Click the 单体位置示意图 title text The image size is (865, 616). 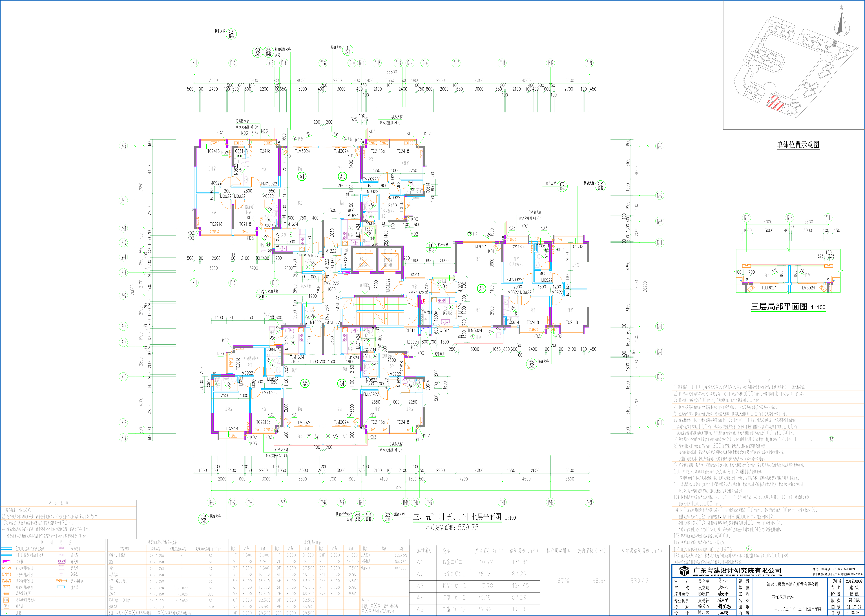[798, 145]
